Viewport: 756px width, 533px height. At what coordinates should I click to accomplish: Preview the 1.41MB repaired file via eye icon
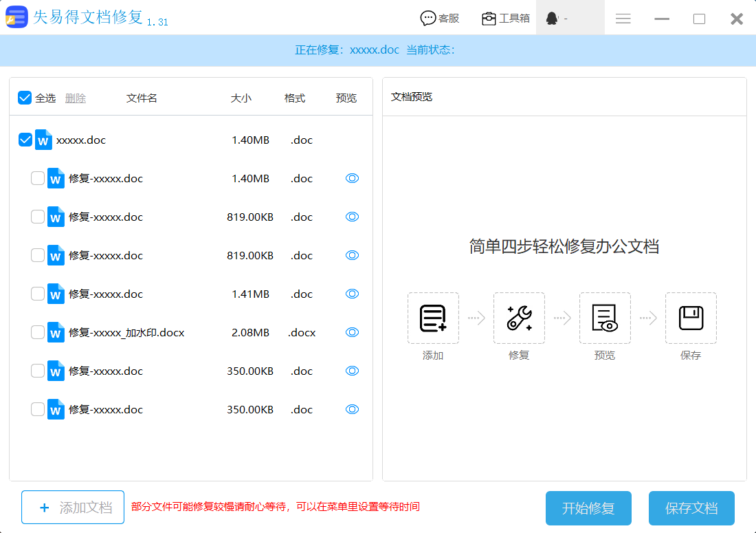pos(353,294)
